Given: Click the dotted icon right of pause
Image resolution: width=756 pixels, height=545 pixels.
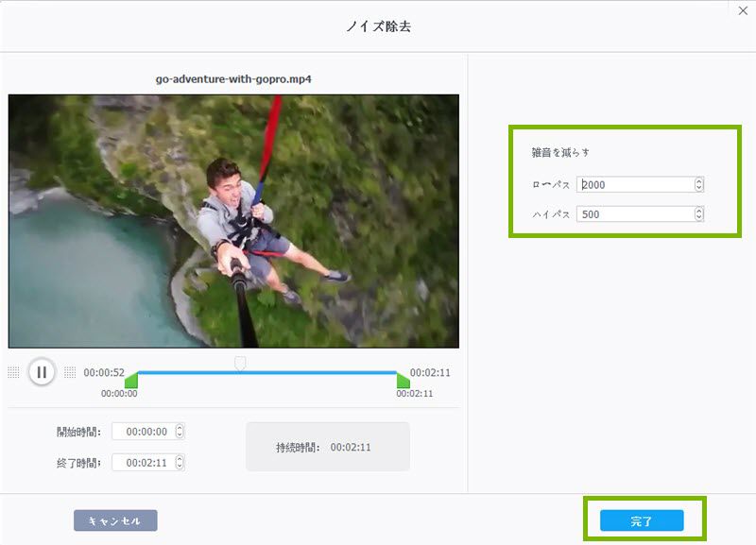Looking at the screenshot, I should click(x=70, y=372).
